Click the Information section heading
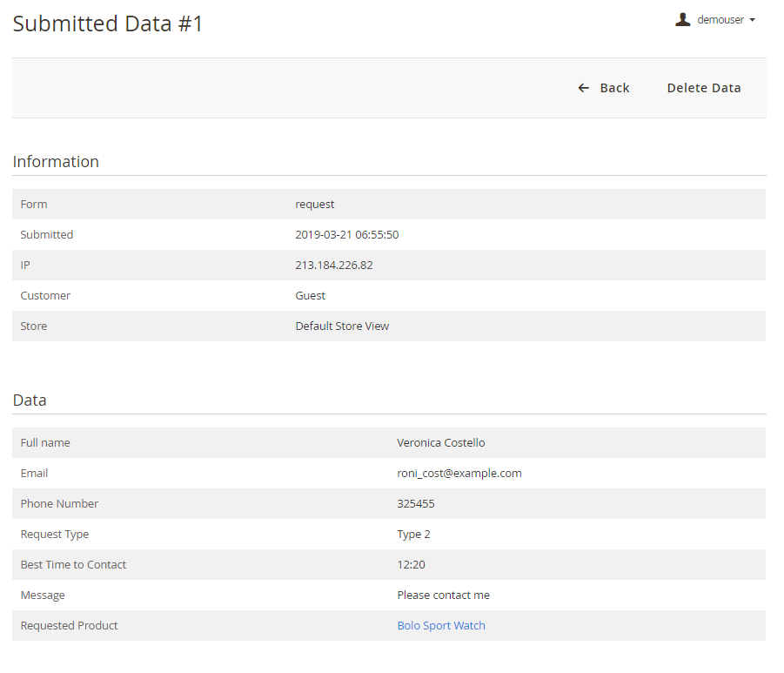The width and height of the screenshot is (784, 673). pos(56,161)
